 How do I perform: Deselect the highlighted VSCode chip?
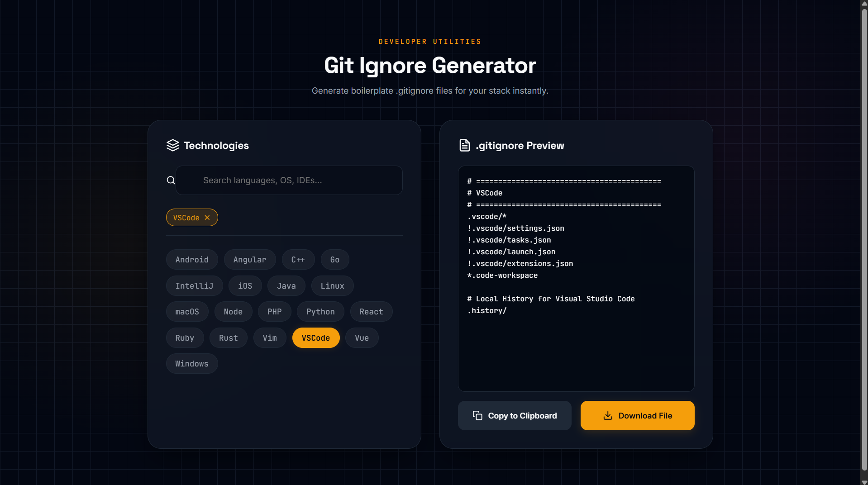pos(316,338)
